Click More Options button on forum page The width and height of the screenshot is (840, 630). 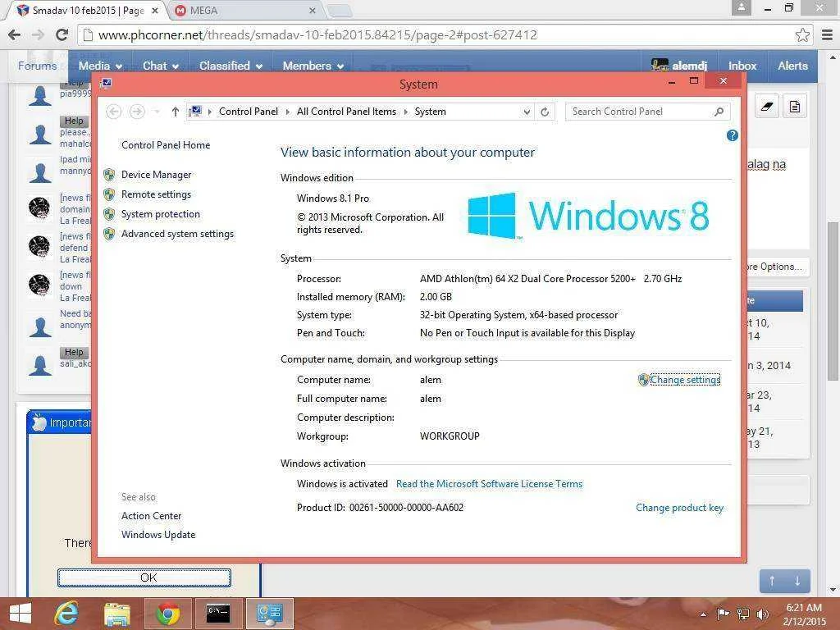coord(777,267)
